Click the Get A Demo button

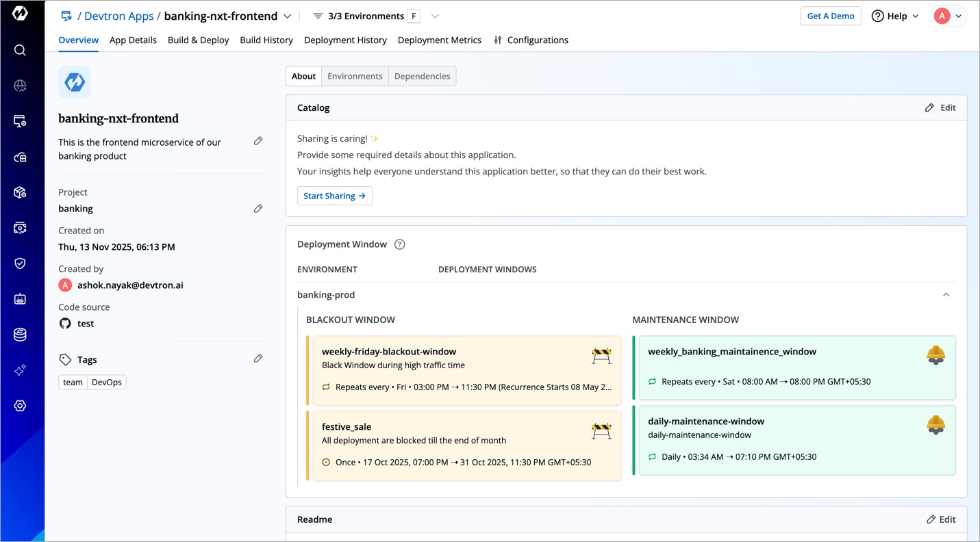click(x=830, y=16)
